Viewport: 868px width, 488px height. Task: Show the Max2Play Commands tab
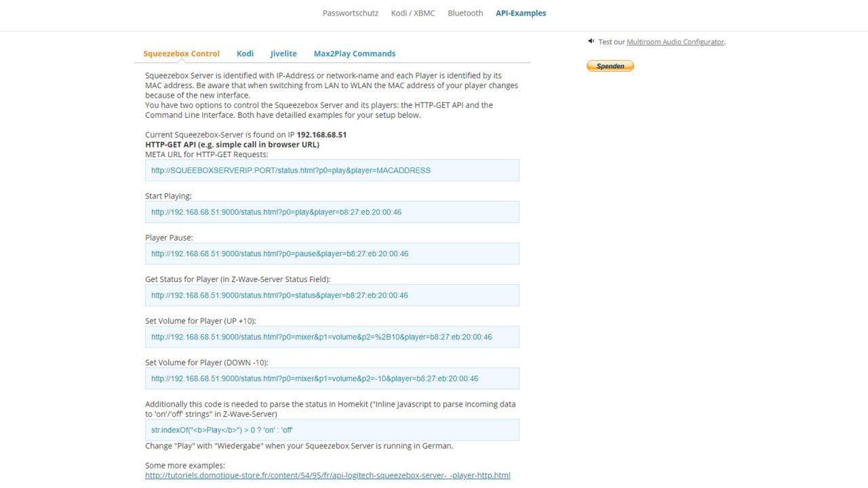tap(354, 54)
